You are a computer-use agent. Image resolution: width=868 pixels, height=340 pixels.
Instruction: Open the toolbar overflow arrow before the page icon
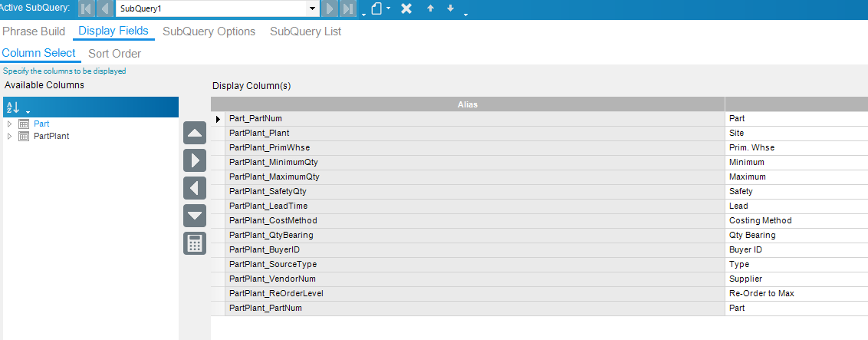click(x=363, y=14)
